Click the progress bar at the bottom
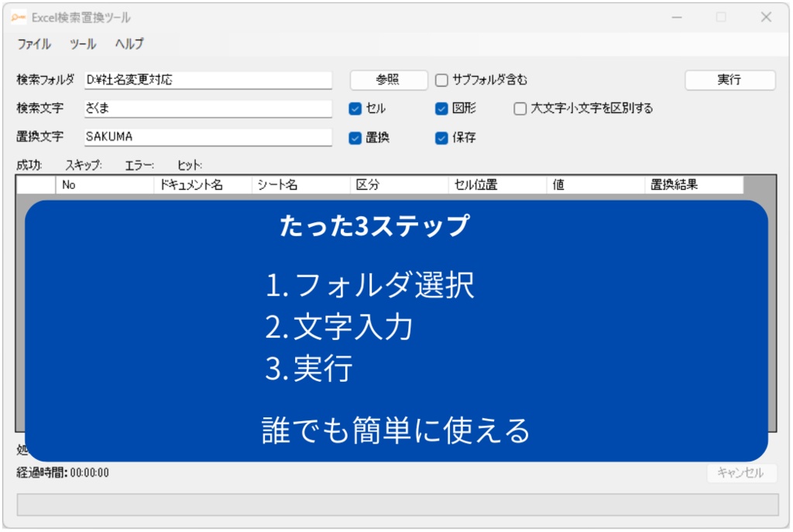 point(396,503)
